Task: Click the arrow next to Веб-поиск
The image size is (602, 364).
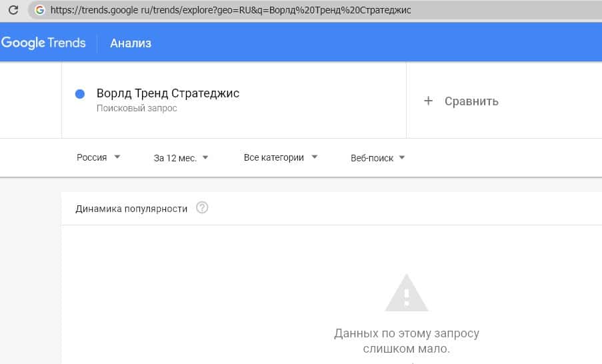Action: pyautogui.click(x=402, y=158)
